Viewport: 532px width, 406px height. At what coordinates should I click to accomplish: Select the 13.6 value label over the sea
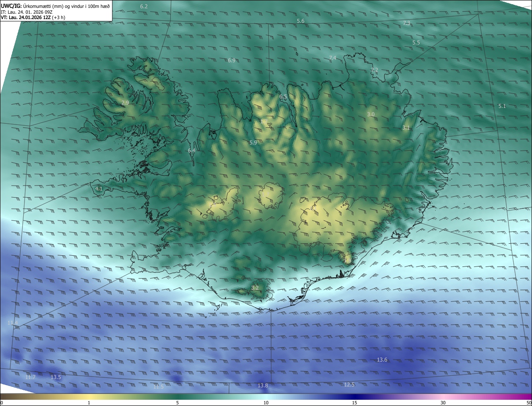[382, 360]
